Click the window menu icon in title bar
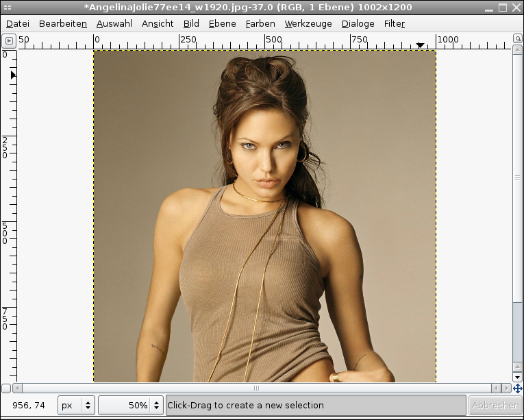 point(8,8)
